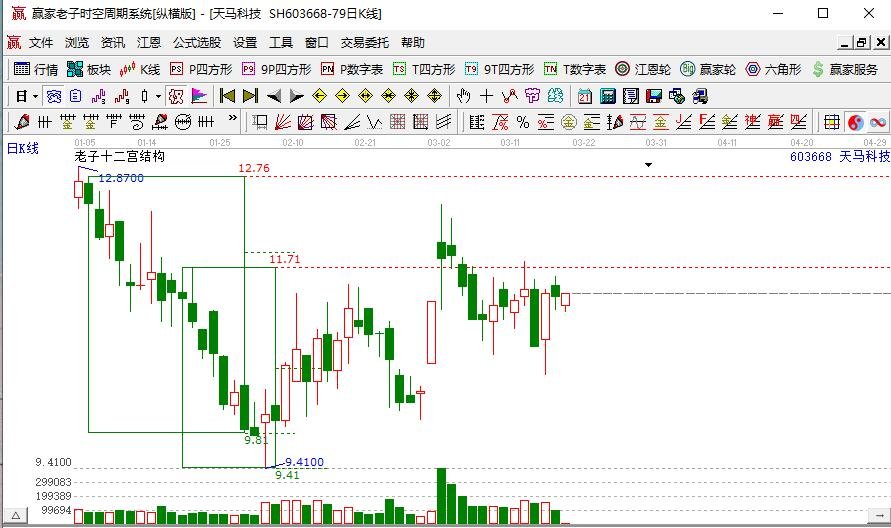Open the P四方形 tool
This screenshot has width=891, height=528.
(201, 69)
